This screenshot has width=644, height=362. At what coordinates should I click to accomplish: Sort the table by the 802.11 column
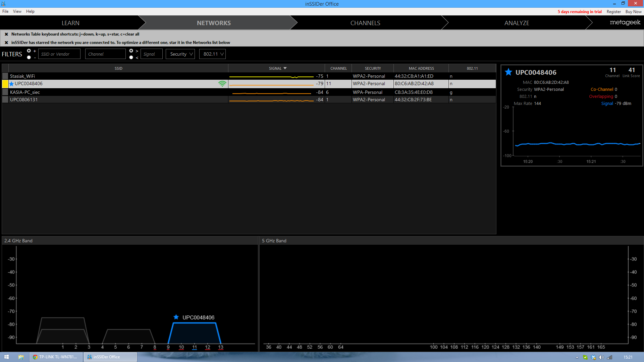point(472,68)
